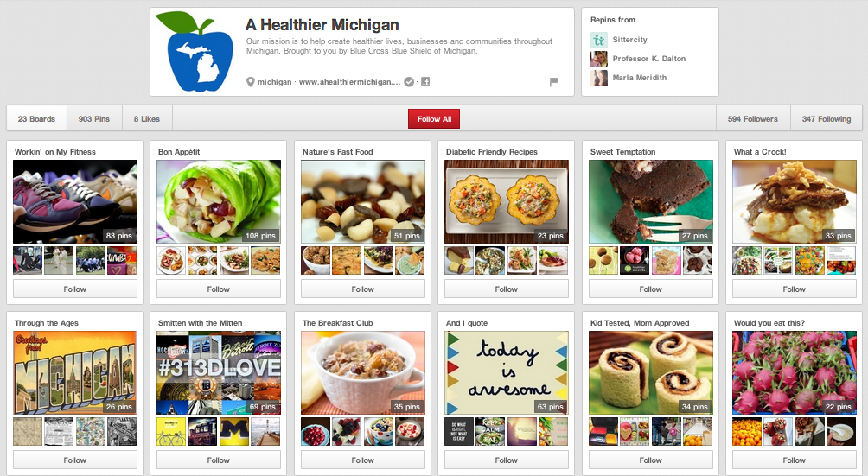View the 594 Followers list
The image size is (868, 476).
coord(753,119)
